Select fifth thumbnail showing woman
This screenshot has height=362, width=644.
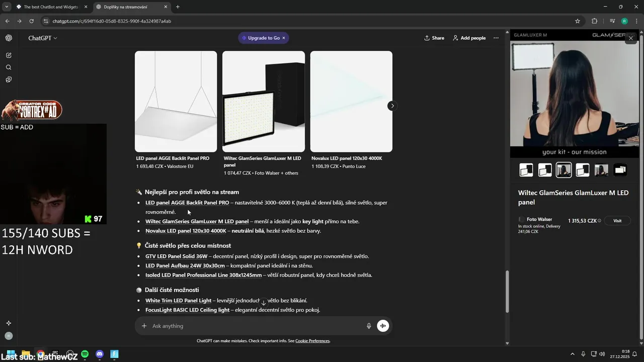pyautogui.click(x=601, y=170)
